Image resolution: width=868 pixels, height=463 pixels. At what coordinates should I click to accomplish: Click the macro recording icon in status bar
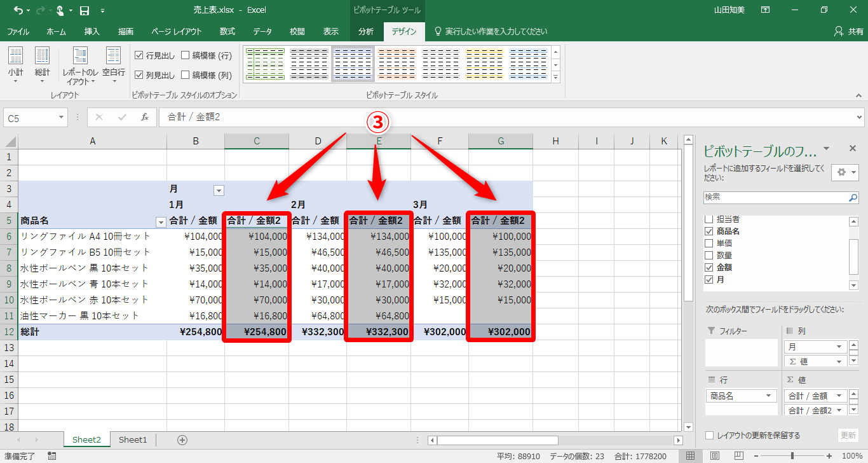pos(52,456)
